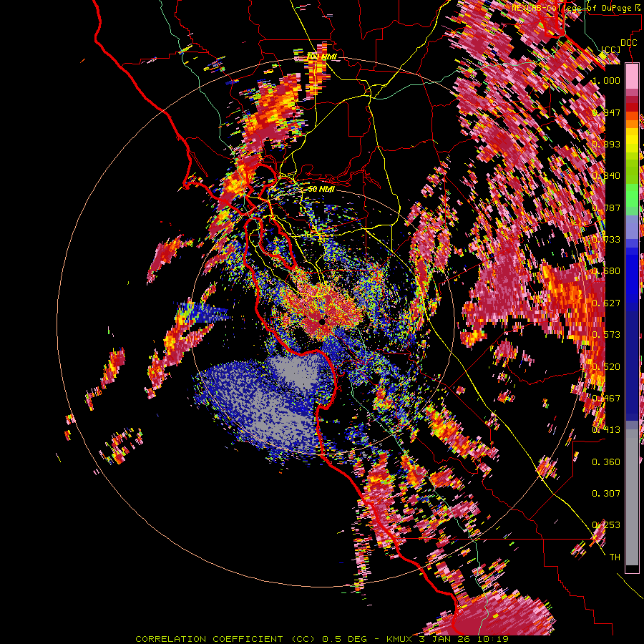Click the bright green band of the color scale

pos(632,195)
